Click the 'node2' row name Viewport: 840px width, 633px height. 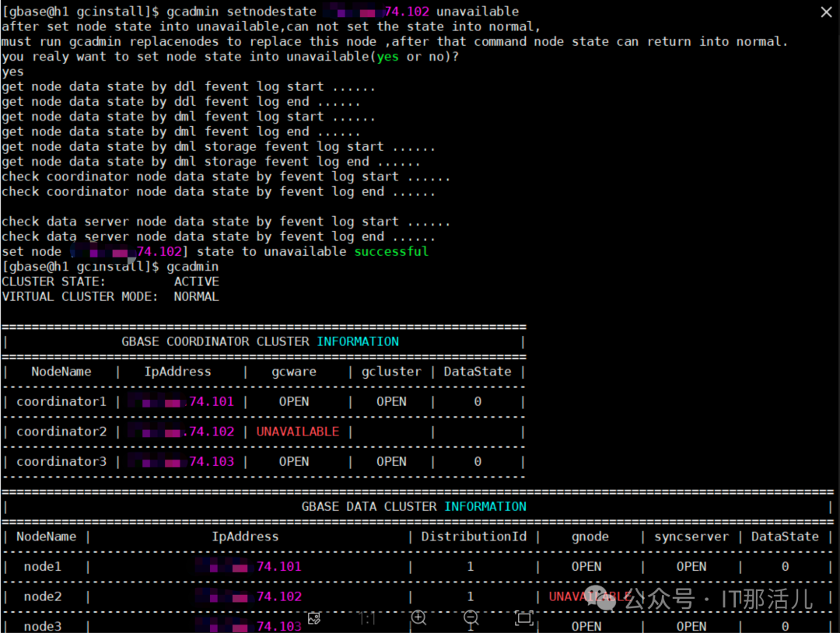point(42,596)
